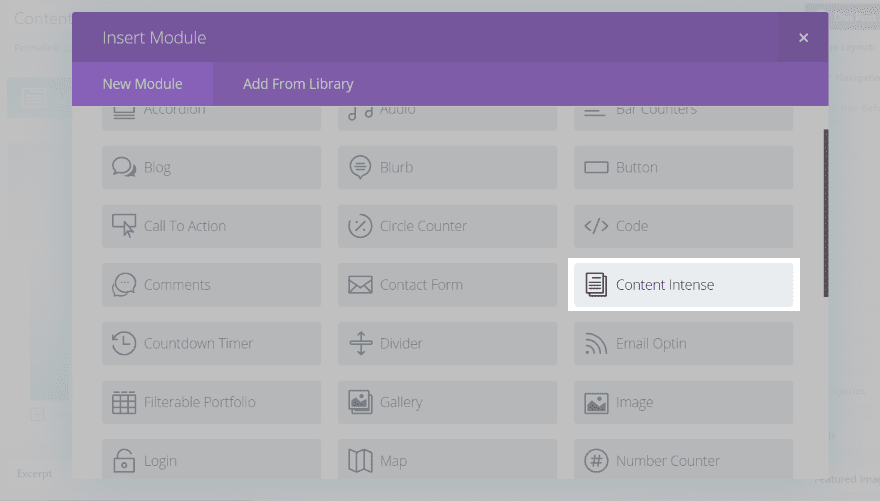Close the Insert Module dialog

tap(803, 38)
